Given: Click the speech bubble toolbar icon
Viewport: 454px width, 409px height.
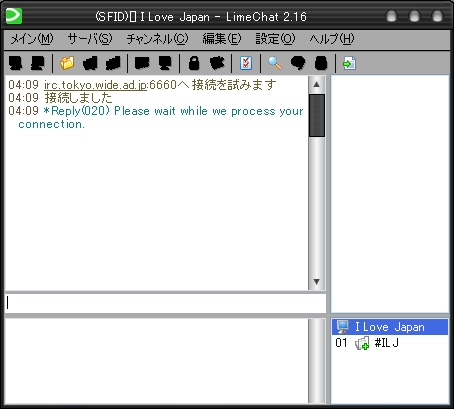Looking at the screenshot, I should [298, 63].
